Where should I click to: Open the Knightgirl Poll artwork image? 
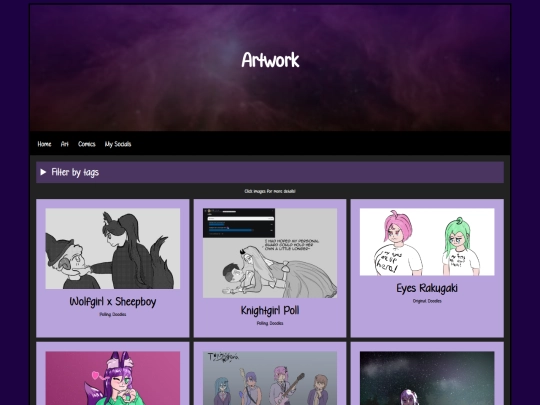(x=270, y=253)
